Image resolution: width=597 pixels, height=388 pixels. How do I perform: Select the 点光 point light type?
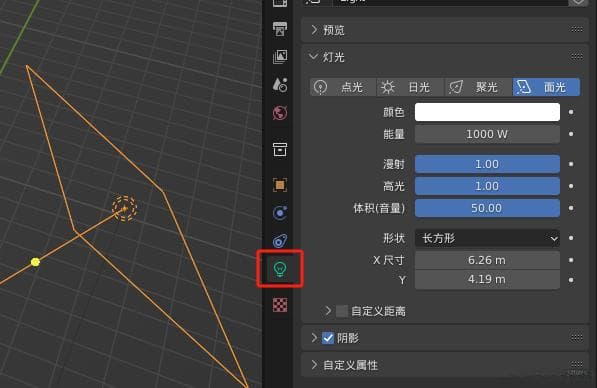pos(343,87)
